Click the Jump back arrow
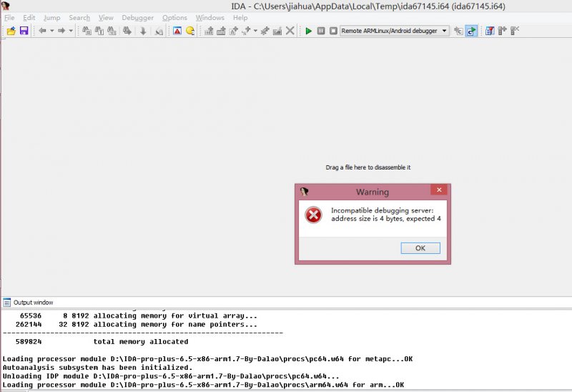 (42, 31)
